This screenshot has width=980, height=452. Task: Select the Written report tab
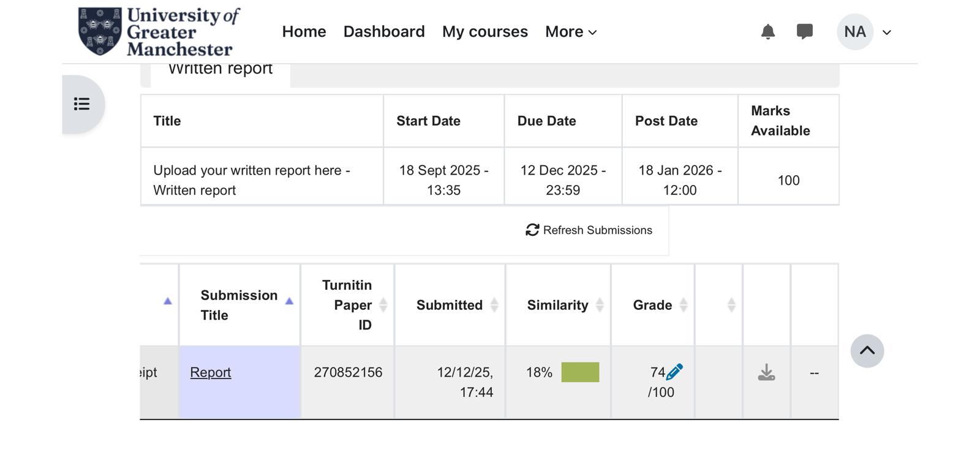219,68
